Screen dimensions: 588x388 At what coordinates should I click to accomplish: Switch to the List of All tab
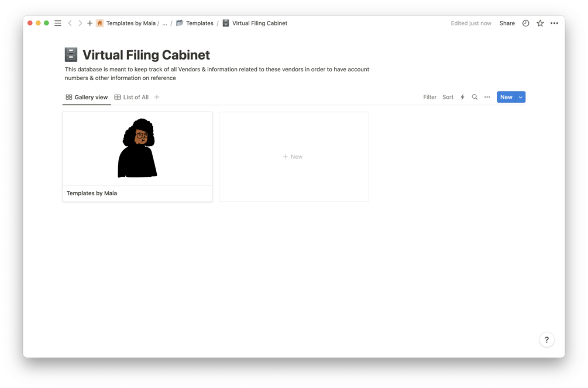[131, 97]
